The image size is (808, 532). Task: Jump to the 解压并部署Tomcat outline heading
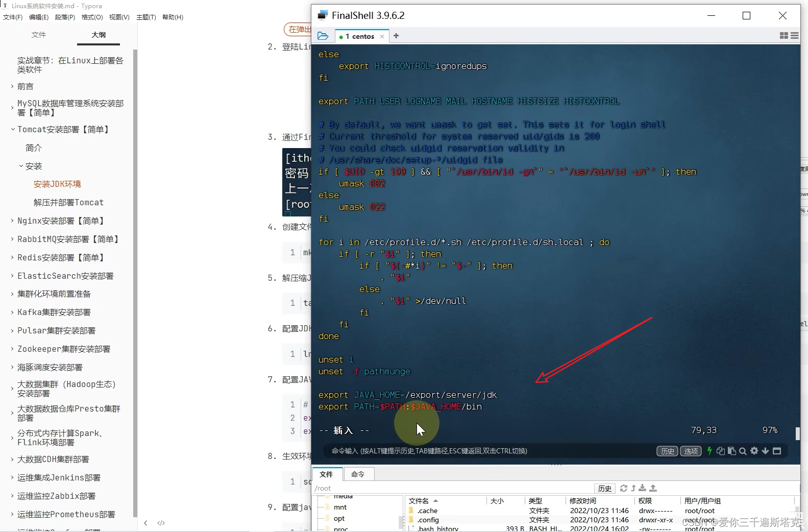(68, 202)
